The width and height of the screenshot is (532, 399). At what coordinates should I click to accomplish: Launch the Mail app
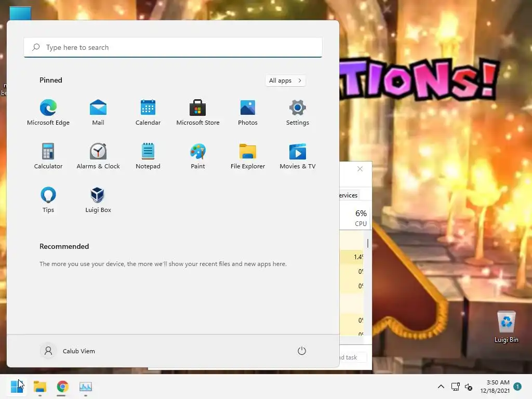[98, 113]
